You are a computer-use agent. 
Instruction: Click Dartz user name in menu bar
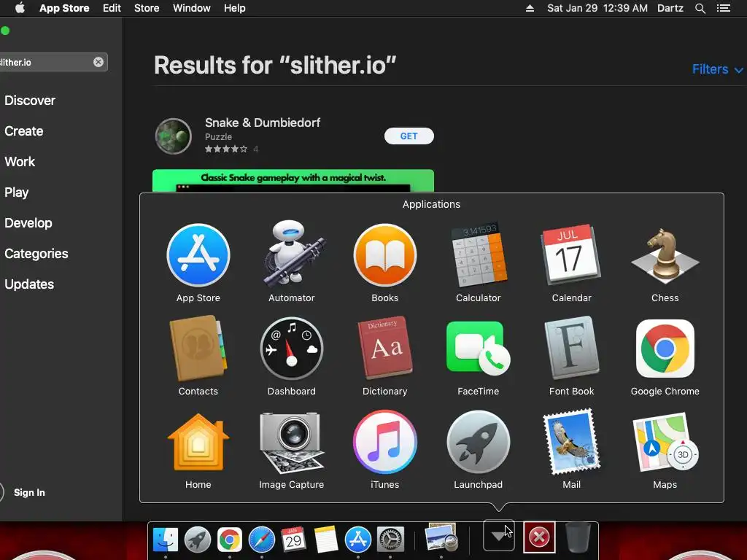pos(670,8)
